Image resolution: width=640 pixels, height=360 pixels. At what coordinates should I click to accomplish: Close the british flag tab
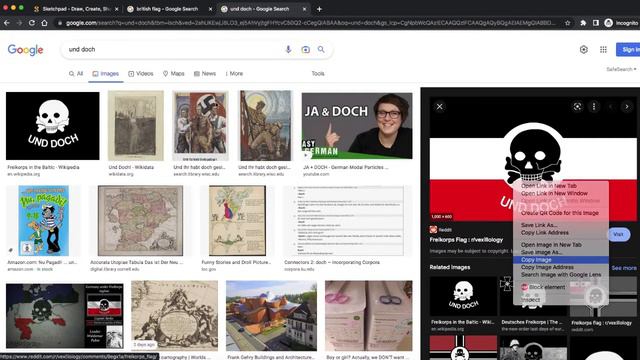click(x=211, y=9)
